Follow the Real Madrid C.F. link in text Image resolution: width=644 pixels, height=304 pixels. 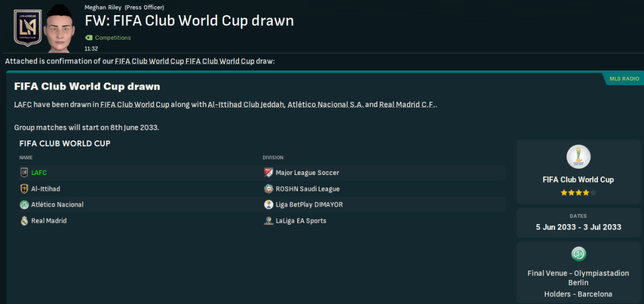click(x=407, y=104)
